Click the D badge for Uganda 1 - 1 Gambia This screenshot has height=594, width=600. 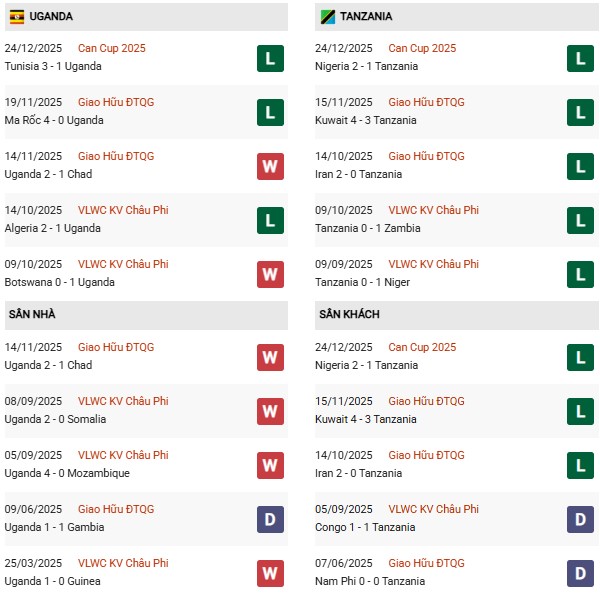[269, 519]
